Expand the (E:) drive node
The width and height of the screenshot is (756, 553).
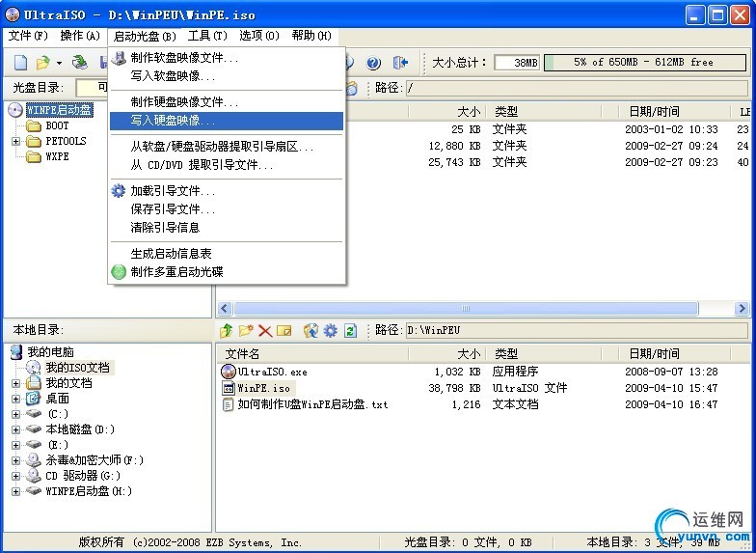pyautogui.click(x=15, y=446)
